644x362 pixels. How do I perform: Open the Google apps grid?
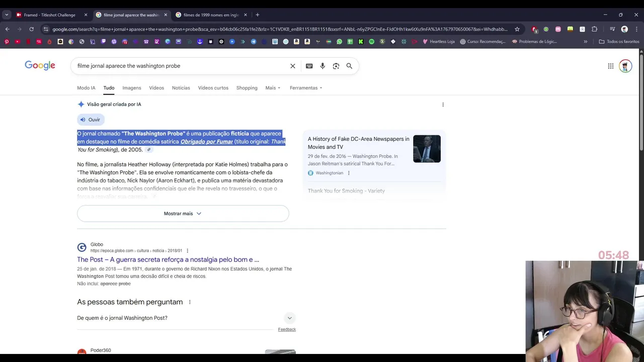tap(610, 66)
